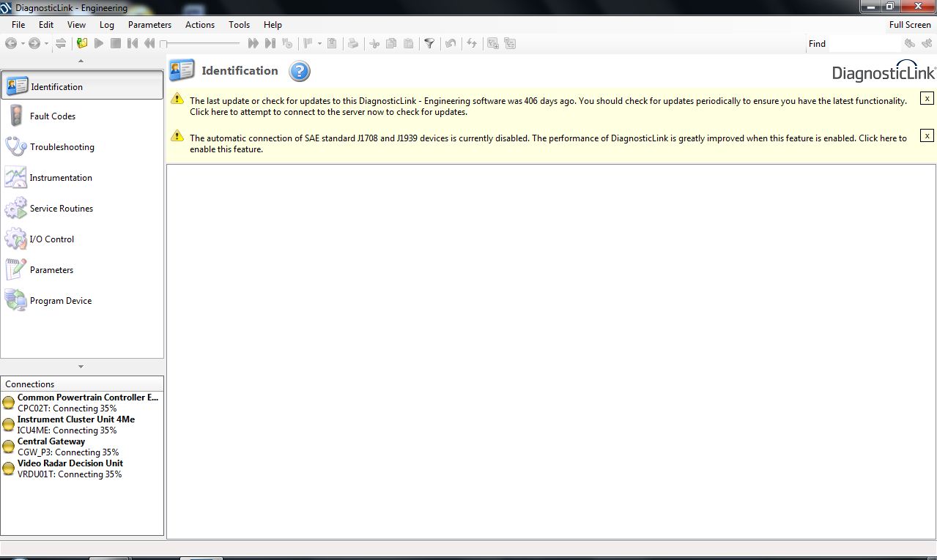
Task: Click the update check warning message link
Action: [x=548, y=106]
